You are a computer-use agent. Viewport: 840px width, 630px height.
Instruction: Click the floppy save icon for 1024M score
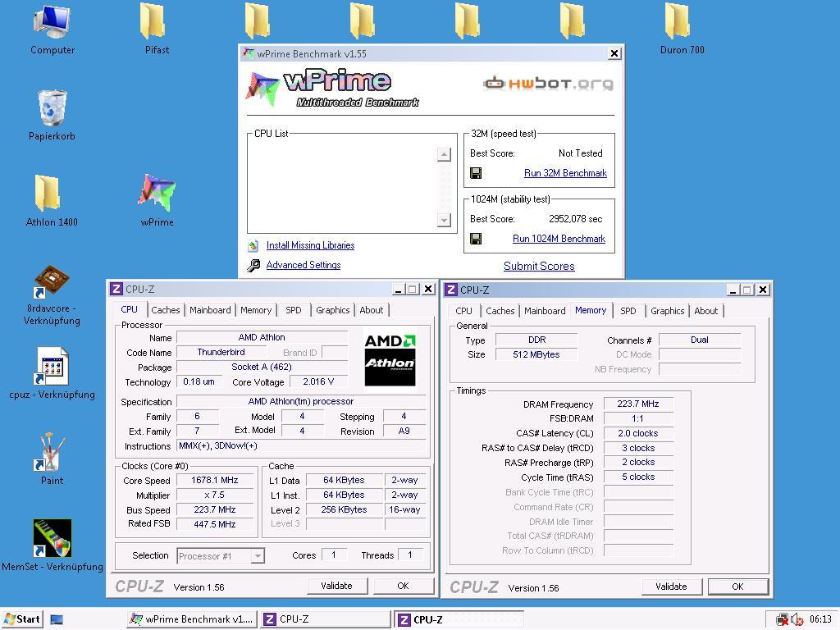[476, 239]
